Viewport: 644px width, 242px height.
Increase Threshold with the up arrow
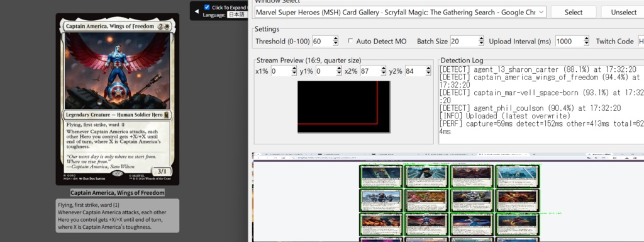(x=336, y=38)
